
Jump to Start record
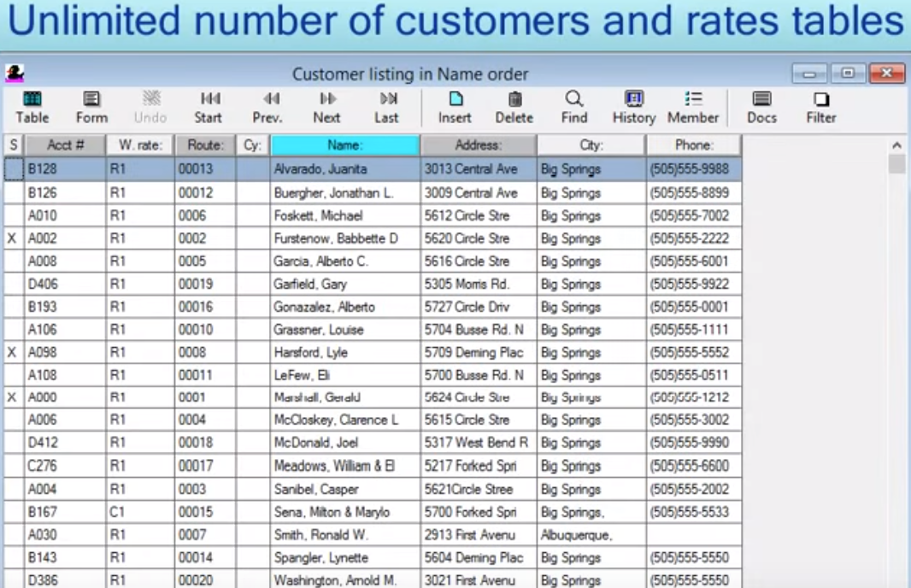[209, 108]
